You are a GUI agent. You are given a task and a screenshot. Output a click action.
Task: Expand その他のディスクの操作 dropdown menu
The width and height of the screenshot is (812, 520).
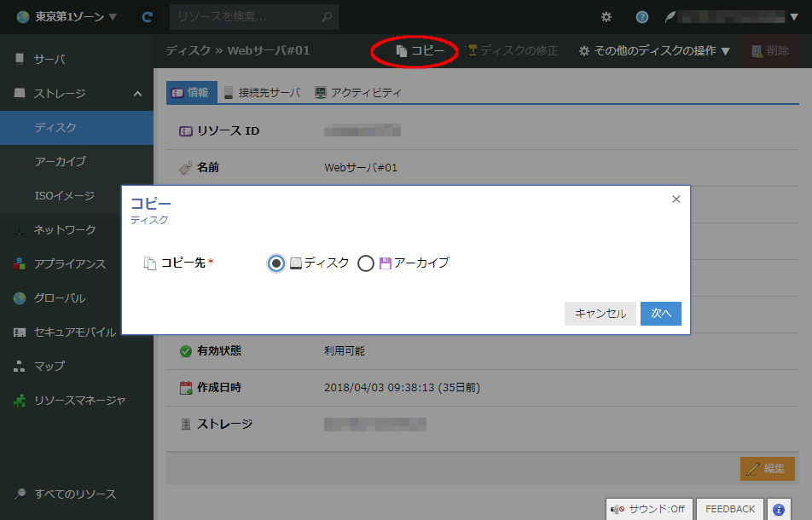pyautogui.click(x=654, y=51)
